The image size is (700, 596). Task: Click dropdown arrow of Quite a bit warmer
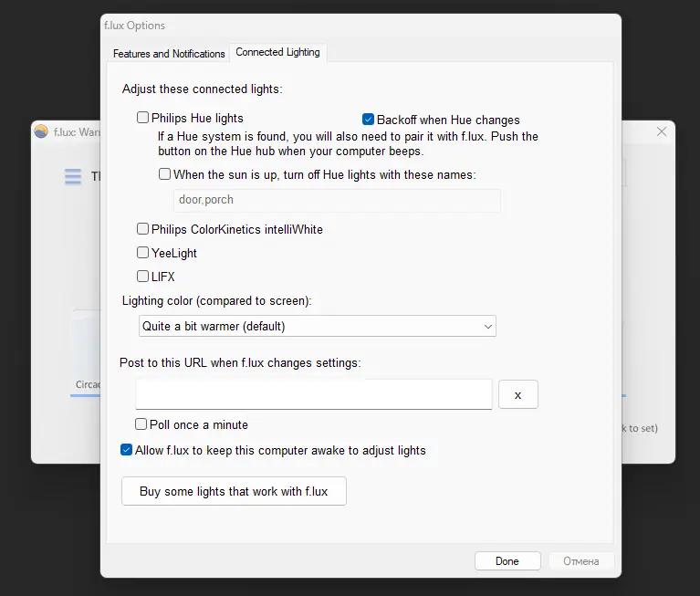click(487, 326)
